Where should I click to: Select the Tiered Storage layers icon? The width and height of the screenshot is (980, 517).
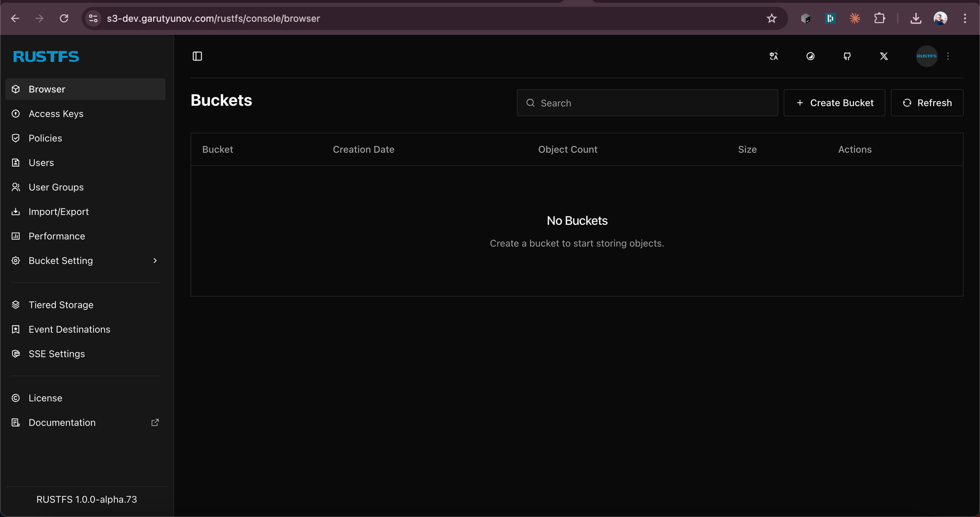[x=16, y=305]
